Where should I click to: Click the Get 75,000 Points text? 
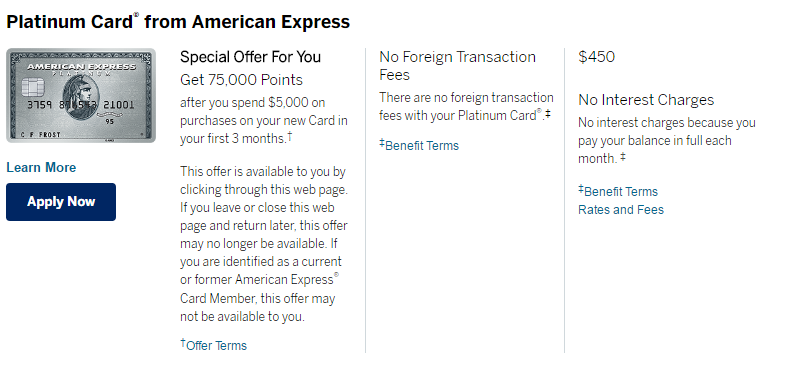[241, 80]
